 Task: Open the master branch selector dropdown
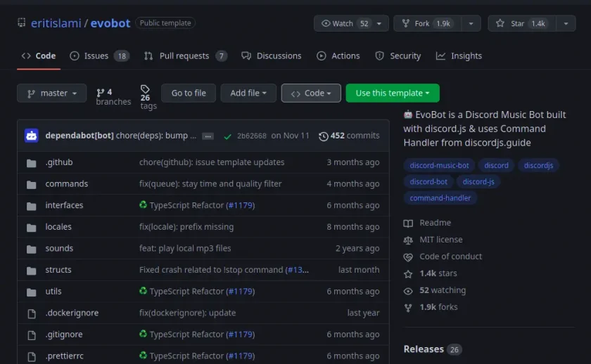[51, 93]
